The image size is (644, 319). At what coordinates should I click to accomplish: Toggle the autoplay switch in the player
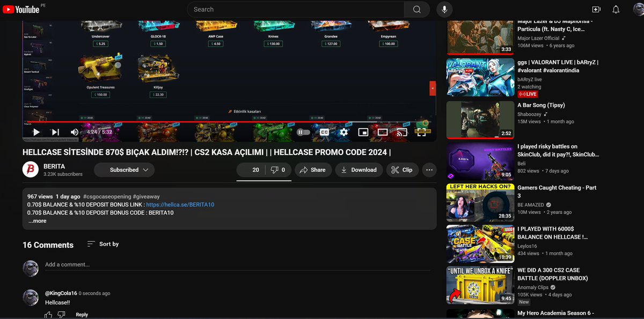coord(304,132)
